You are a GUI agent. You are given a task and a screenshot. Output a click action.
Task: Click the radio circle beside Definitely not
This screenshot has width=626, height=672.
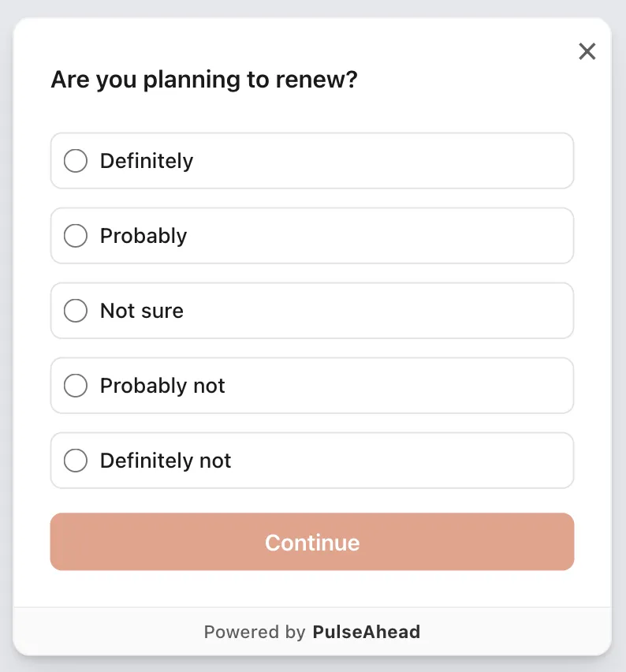(x=76, y=460)
